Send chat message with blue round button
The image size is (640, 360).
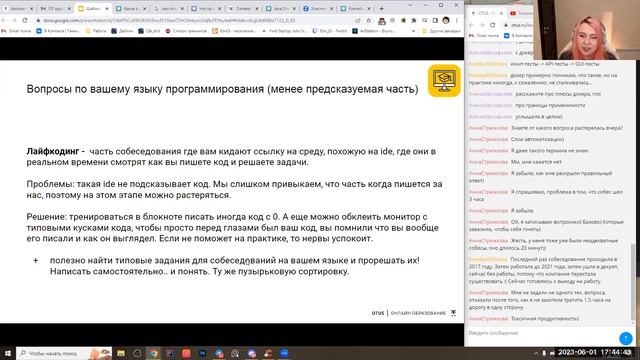click(625, 338)
